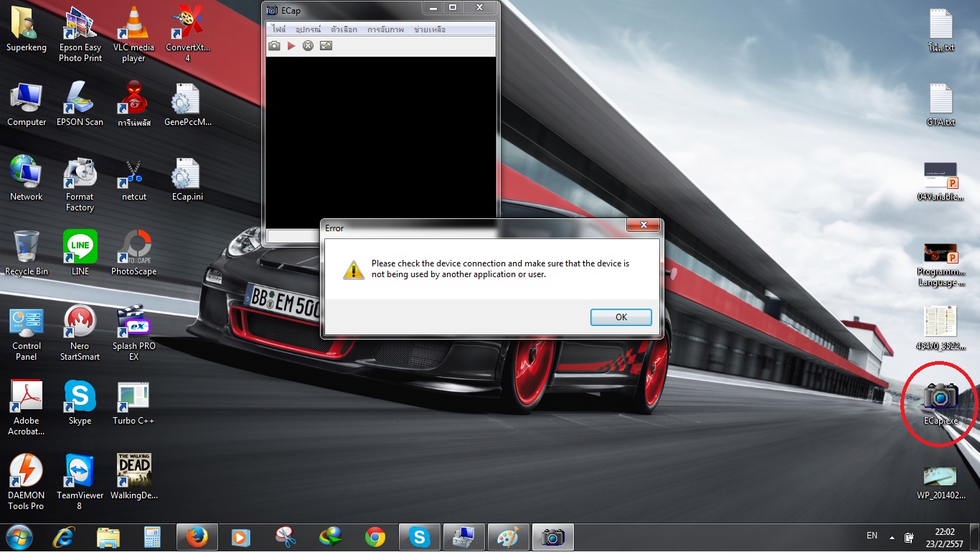Select the VLC media player desktop shortcut
980x560 pixels.
[133, 34]
